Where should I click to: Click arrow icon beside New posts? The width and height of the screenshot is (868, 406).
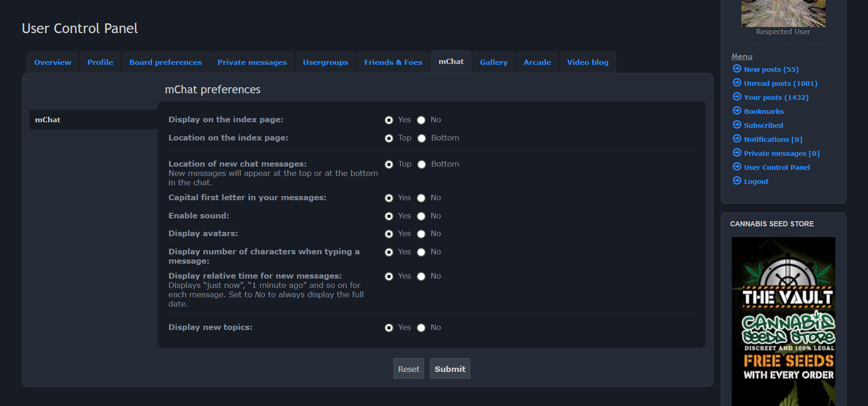point(737,69)
